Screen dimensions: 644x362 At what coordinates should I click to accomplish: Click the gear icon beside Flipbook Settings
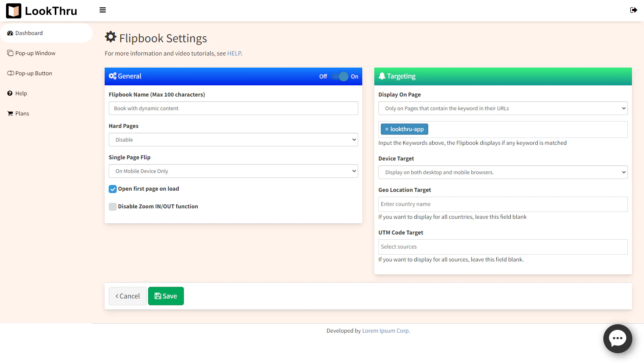(x=111, y=37)
